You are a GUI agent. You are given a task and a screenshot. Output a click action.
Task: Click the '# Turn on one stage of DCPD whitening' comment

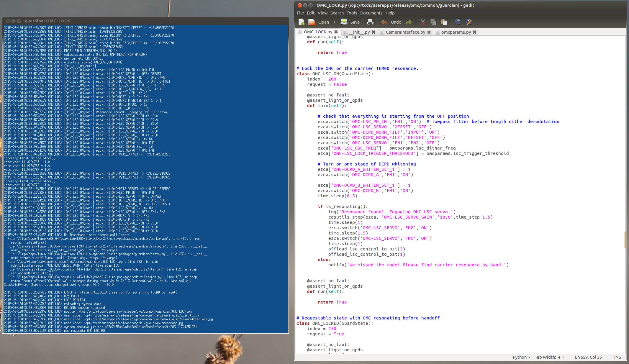[366, 164]
